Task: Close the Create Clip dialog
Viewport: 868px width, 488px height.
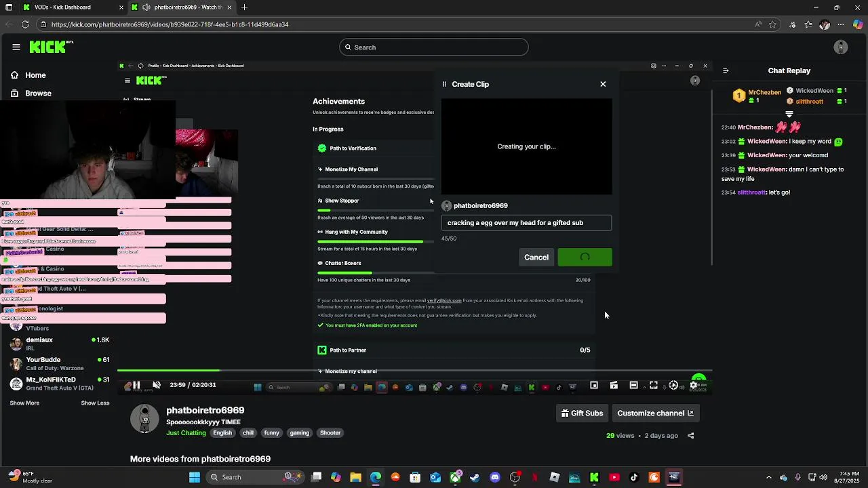Action: [x=603, y=84]
